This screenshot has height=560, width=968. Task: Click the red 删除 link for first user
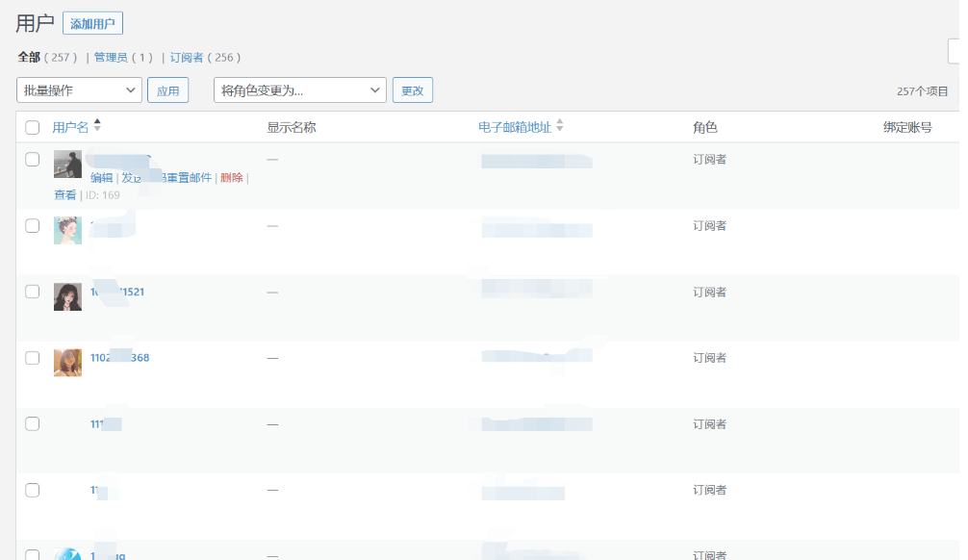231,178
